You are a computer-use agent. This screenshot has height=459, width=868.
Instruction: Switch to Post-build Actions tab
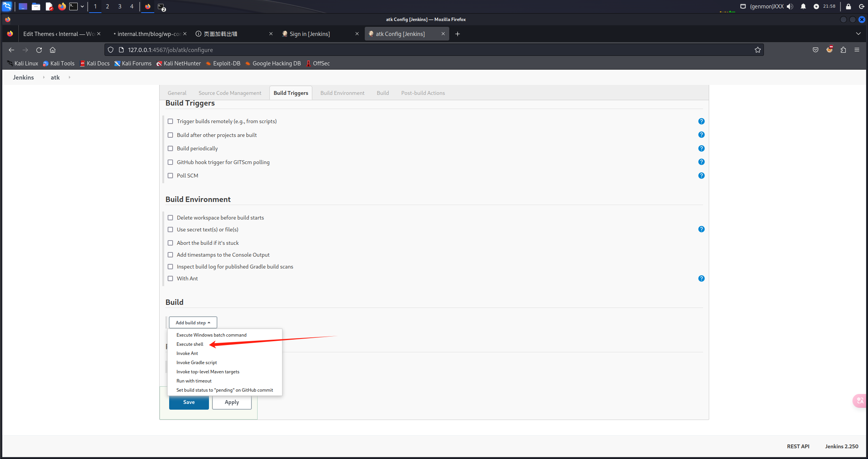point(423,93)
